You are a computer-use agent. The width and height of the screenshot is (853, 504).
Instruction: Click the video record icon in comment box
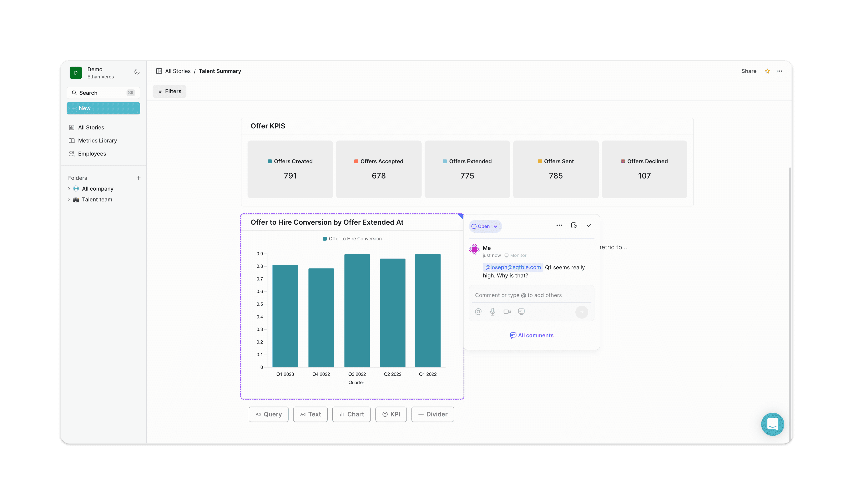click(507, 311)
